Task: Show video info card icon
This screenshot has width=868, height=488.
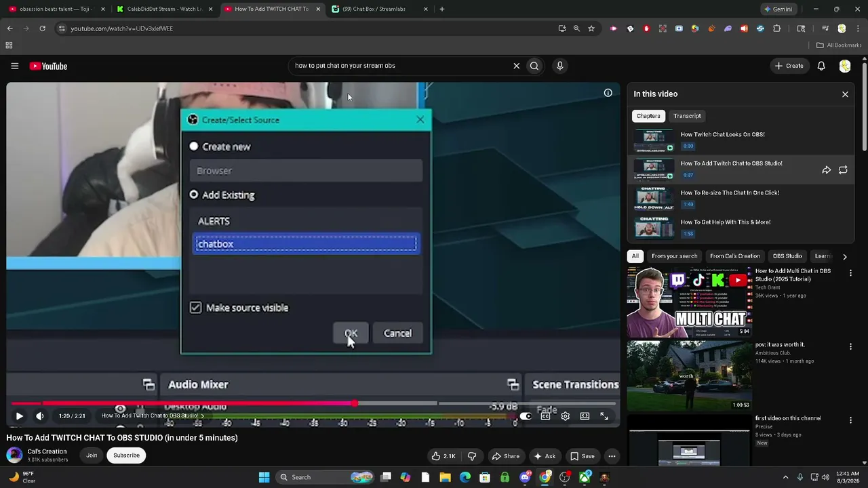Action: pos(608,93)
